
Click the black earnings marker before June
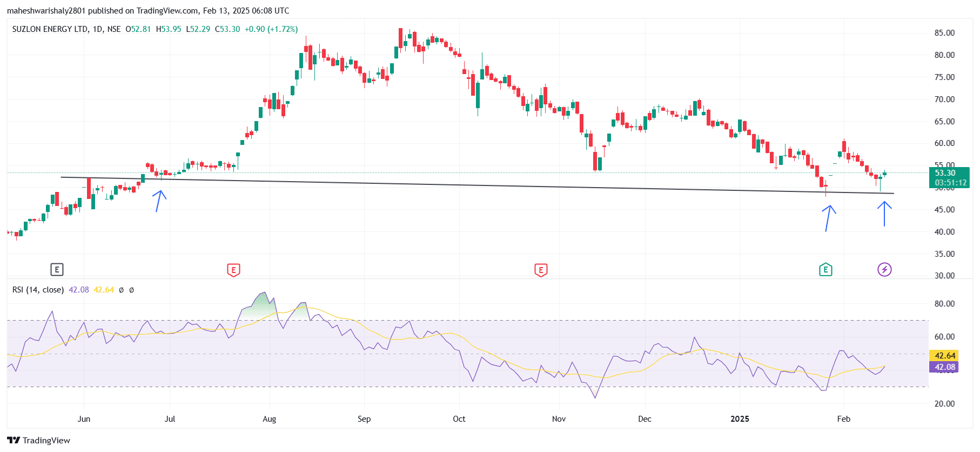pos(57,269)
